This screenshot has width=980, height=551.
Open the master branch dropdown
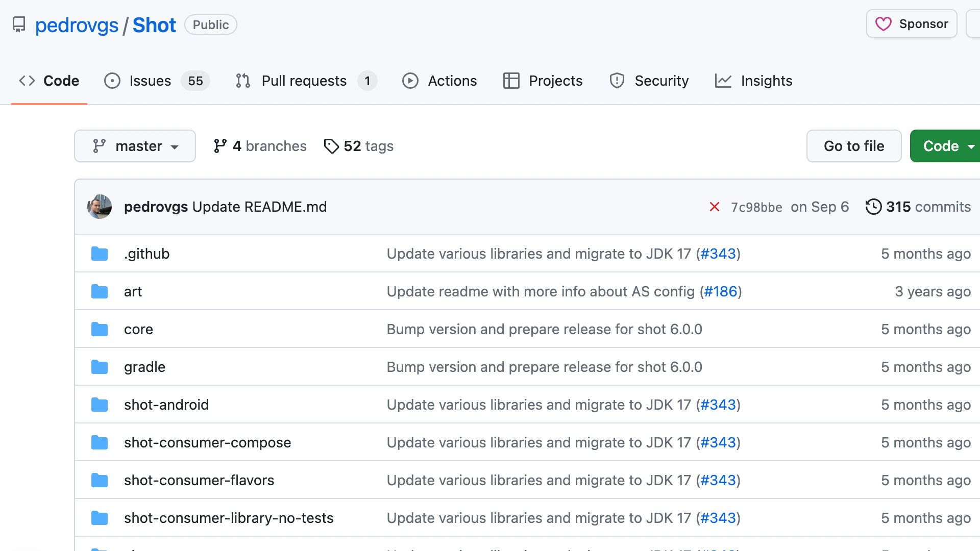[135, 146]
